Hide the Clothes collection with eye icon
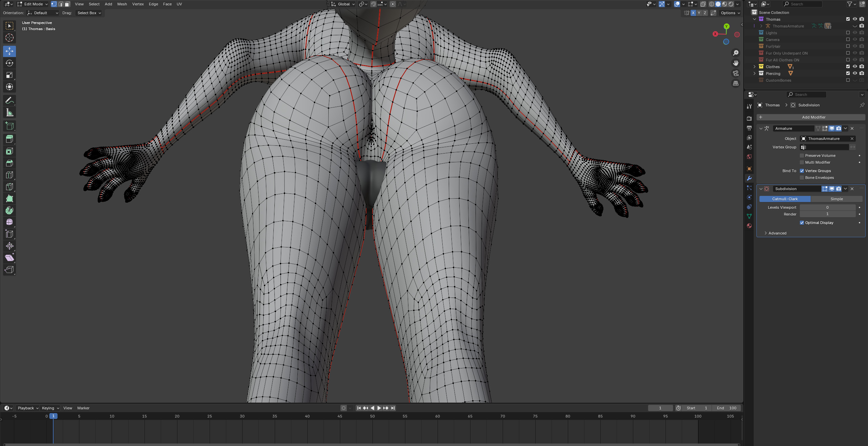The image size is (868, 446). pos(855,66)
